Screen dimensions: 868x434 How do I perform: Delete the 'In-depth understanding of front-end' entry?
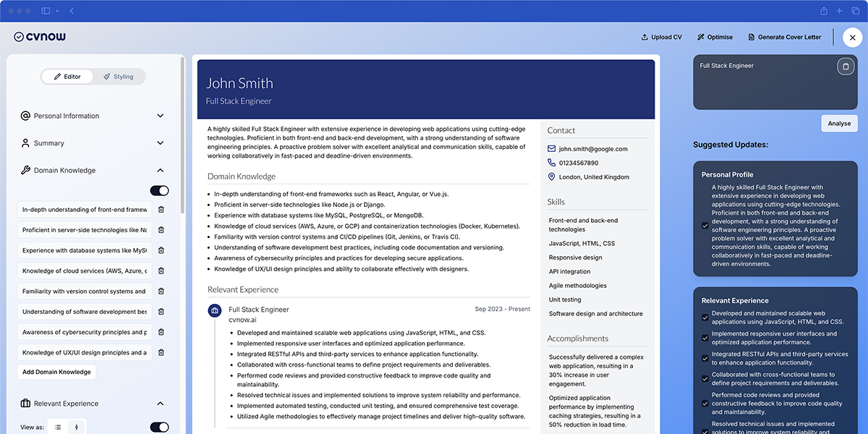161,210
